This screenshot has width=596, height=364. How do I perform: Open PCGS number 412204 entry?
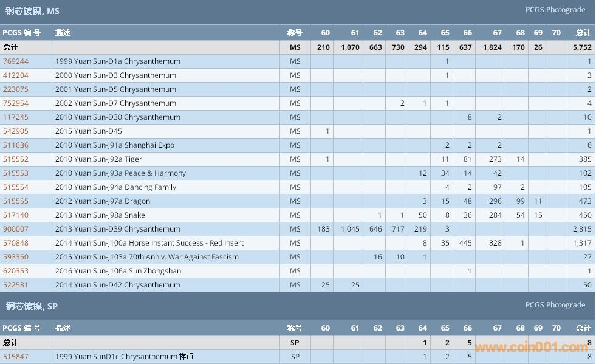point(16,75)
